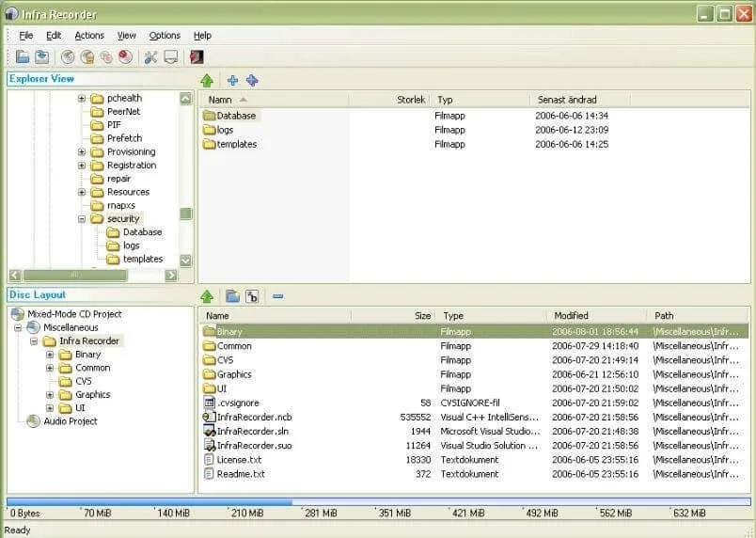Click the blue minus Remove icon

[277, 296]
